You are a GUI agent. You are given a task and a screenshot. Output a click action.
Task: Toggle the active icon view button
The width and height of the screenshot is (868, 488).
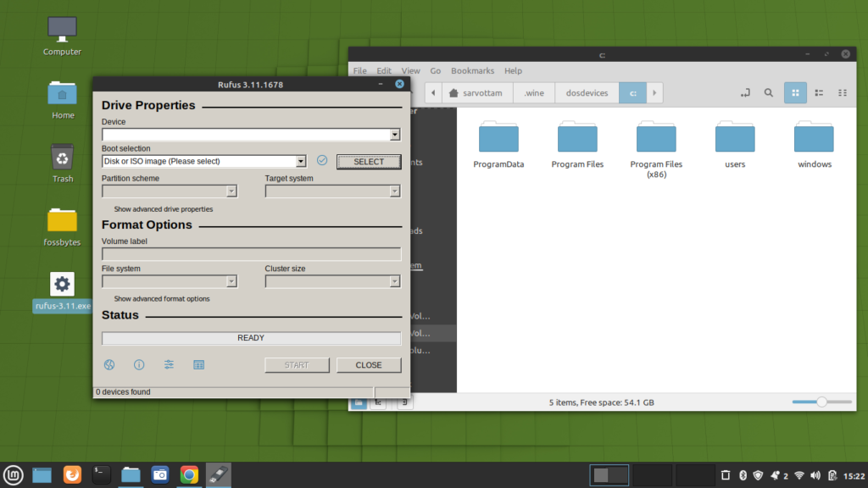(x=795, y=92)
